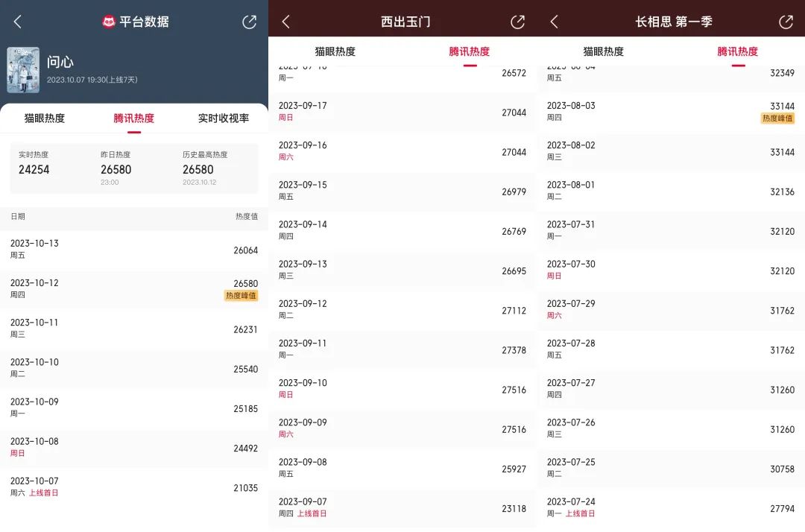Switch to 猫眼热度 tab for 问心
The height and width of the screenshot is (532, 805).
[45, 118]
